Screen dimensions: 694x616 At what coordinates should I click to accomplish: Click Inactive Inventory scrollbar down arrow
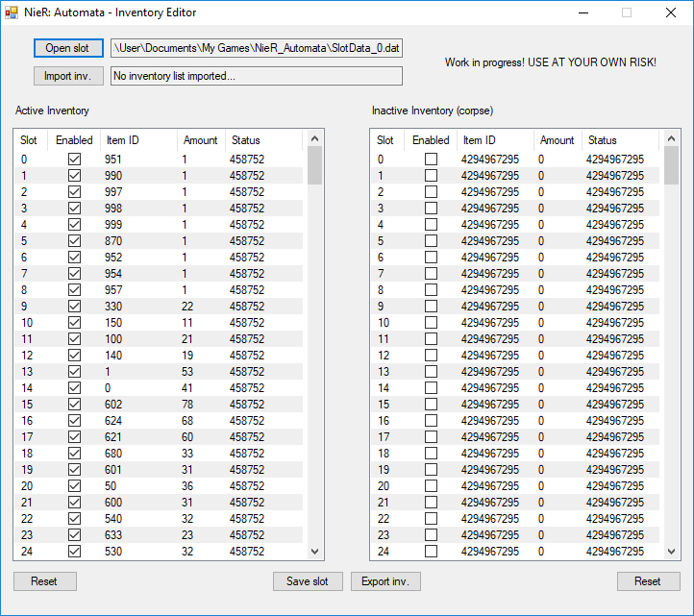tap(672, 552)
